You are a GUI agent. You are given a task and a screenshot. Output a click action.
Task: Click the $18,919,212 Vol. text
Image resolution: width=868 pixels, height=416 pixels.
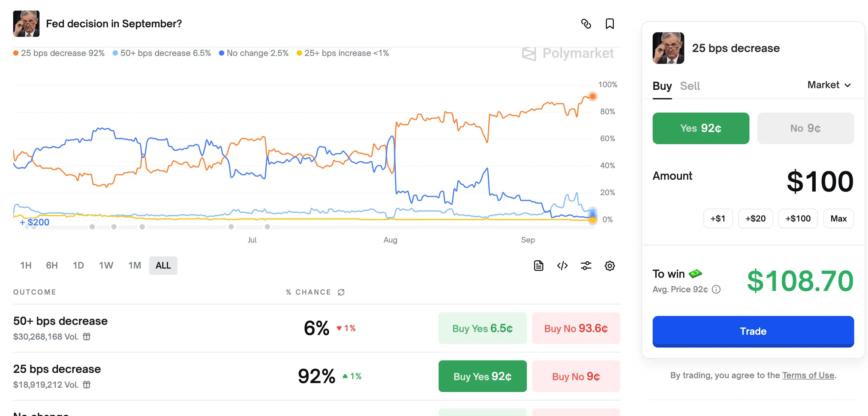[x=46, y=384]
